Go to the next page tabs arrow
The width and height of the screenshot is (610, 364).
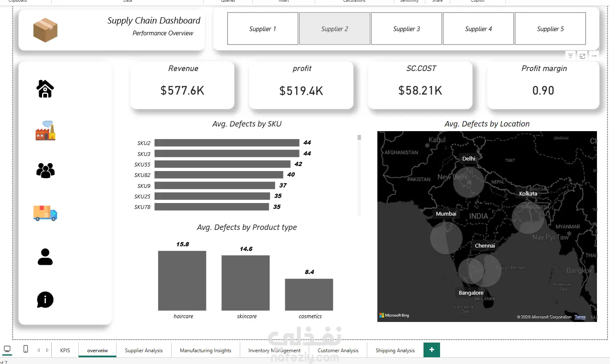coord(48,350)
